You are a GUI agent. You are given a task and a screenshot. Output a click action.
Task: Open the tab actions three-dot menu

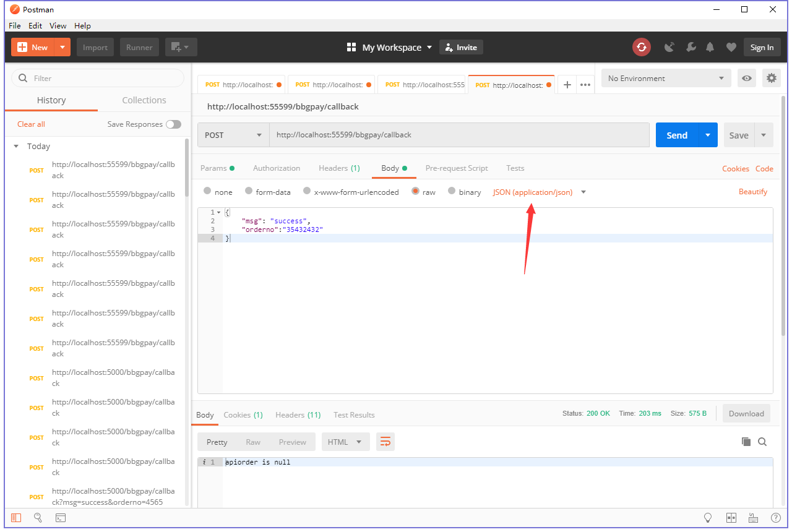585,85
